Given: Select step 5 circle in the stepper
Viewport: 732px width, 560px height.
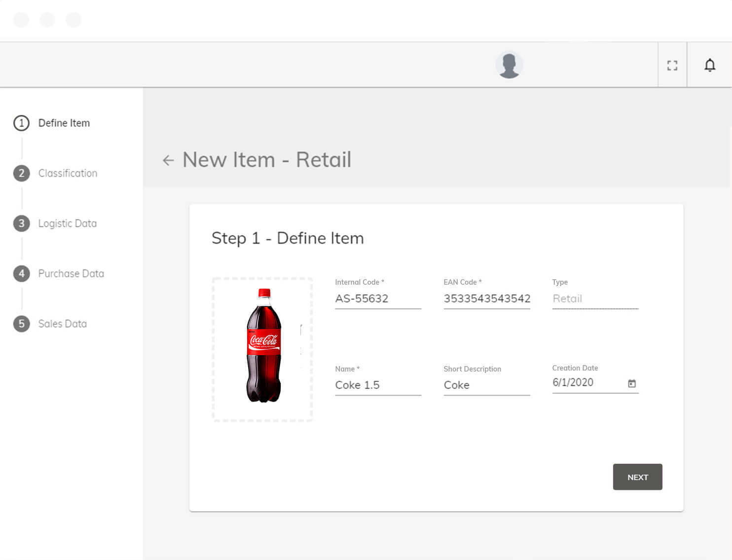Looking at the screenshot, I should click(x=21, y=324).
